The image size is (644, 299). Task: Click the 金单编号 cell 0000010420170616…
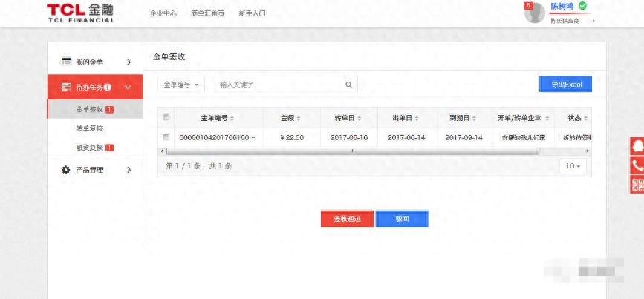(218, 138)
